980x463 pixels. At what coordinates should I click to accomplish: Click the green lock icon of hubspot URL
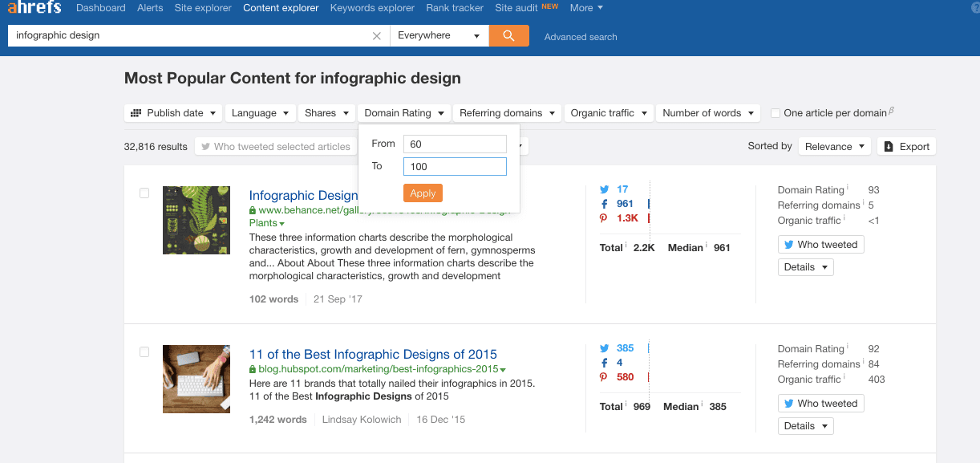[253, 369]
